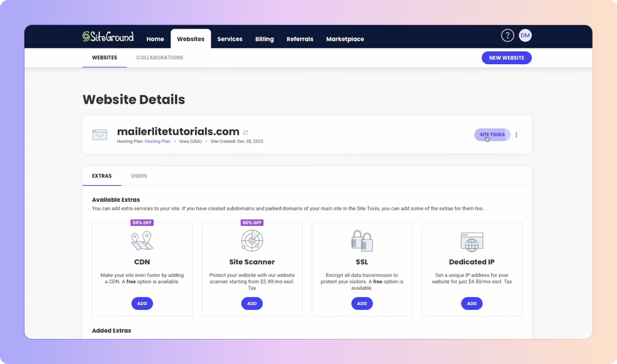Click the Dedicated IP $4.50/mo description

pos(472,278)
